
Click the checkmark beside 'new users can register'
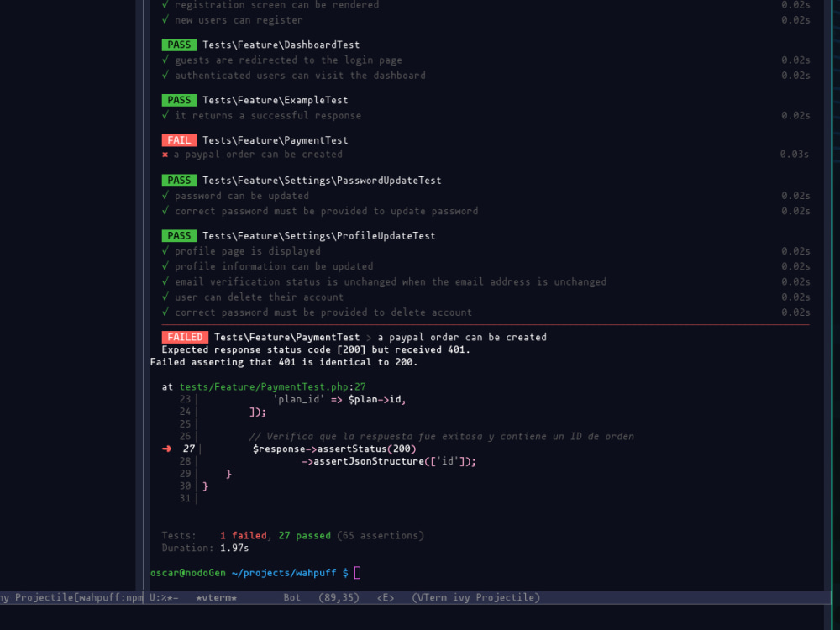(165, 20)
